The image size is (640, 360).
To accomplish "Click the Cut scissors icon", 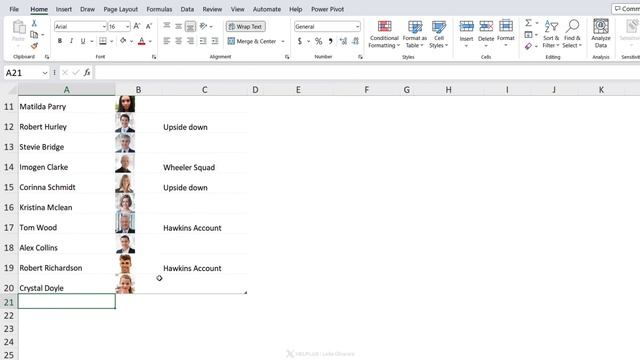I will [34, 24].
